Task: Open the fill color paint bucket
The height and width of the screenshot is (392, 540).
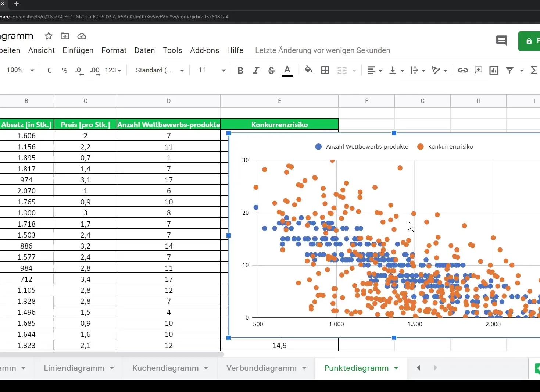Action: coord(308,70)
